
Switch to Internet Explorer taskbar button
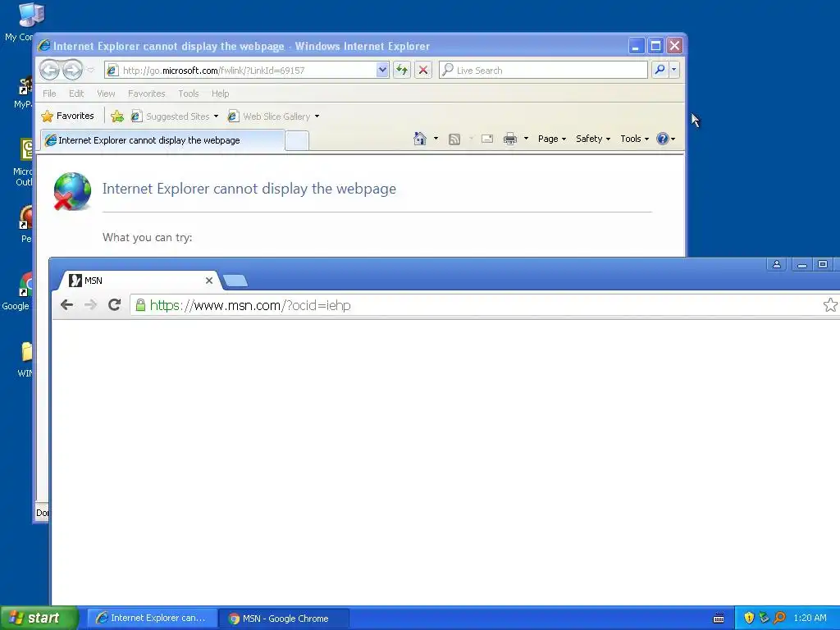[152, 618]
